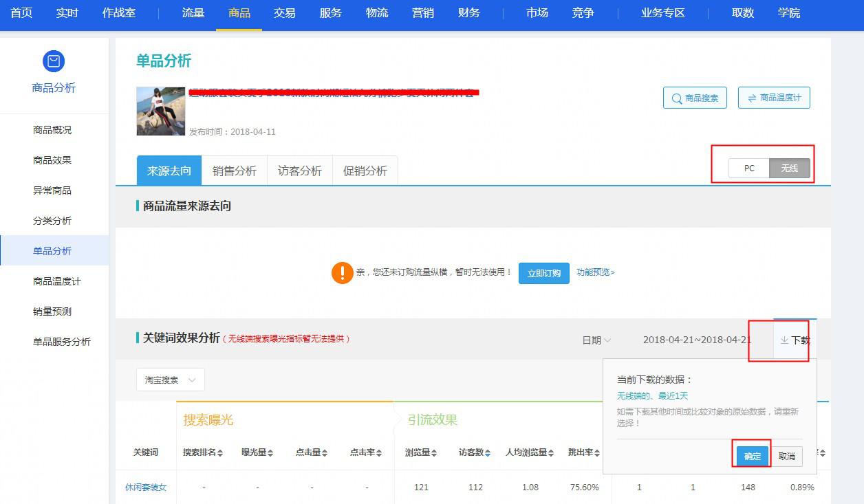Click the 确定 confirm button in download popup
Image resolution: width=864 pixels, height=504 pixels.
751,455
